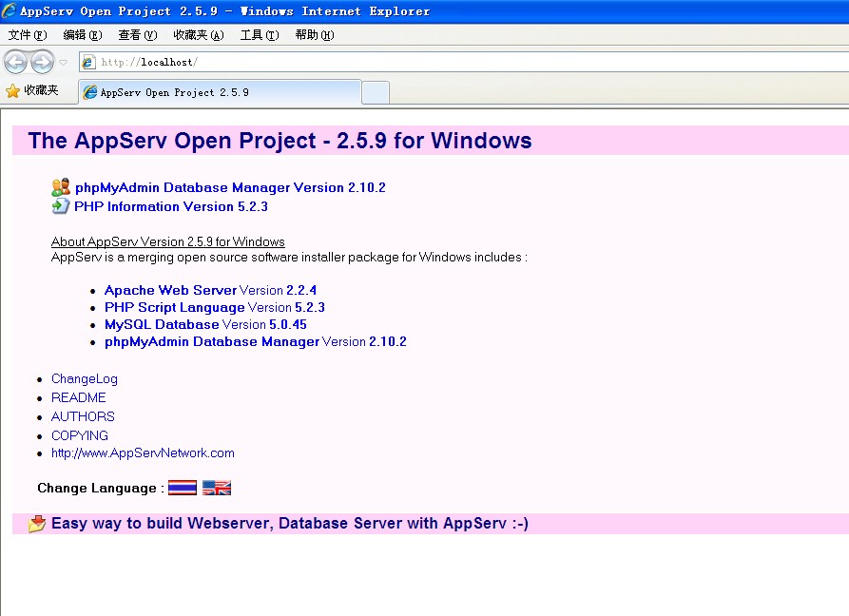This screenshot has width=849, height=616.
Task: Open the ChangeLog link
Action: (x=85, y=379)
